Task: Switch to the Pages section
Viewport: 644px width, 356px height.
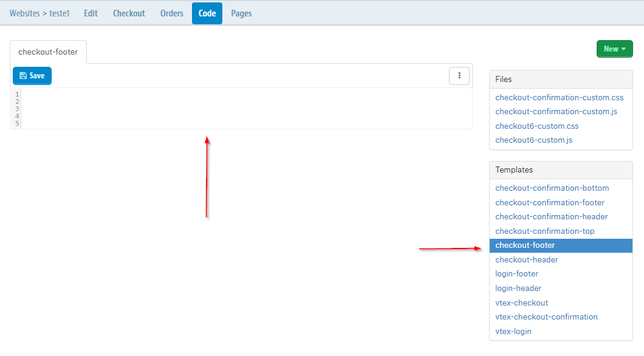Action: [241, 13]
